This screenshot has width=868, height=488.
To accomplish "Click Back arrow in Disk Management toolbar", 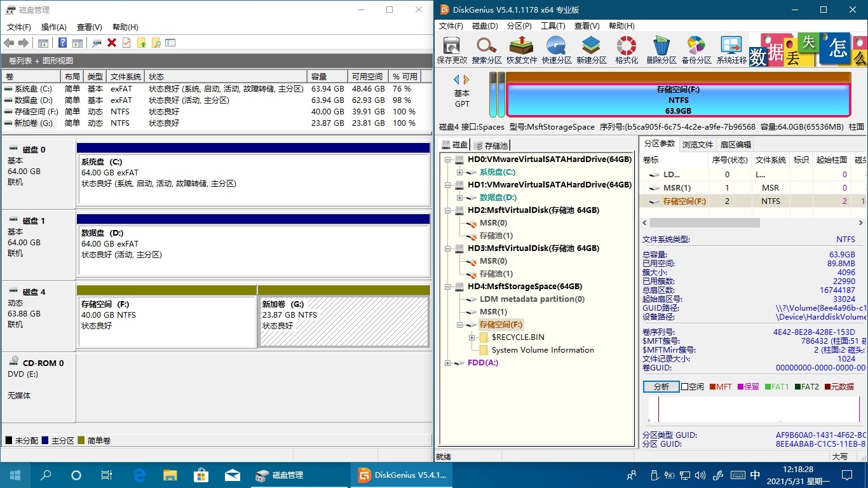I will click(x=9, y=43).
